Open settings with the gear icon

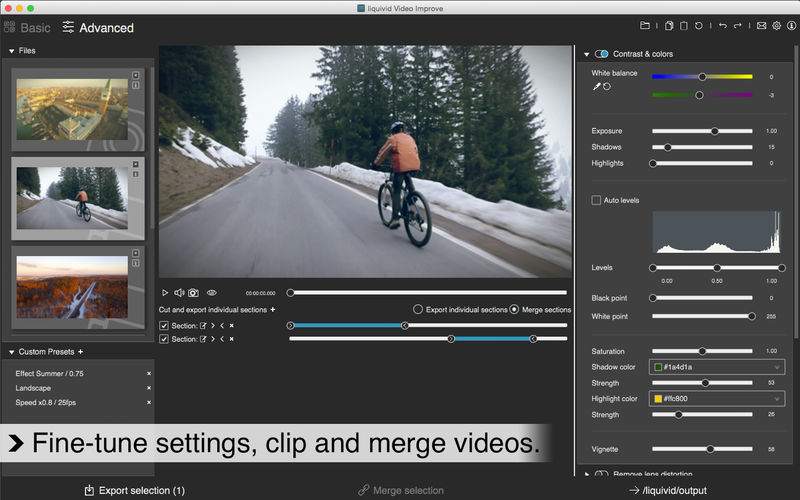775,26
